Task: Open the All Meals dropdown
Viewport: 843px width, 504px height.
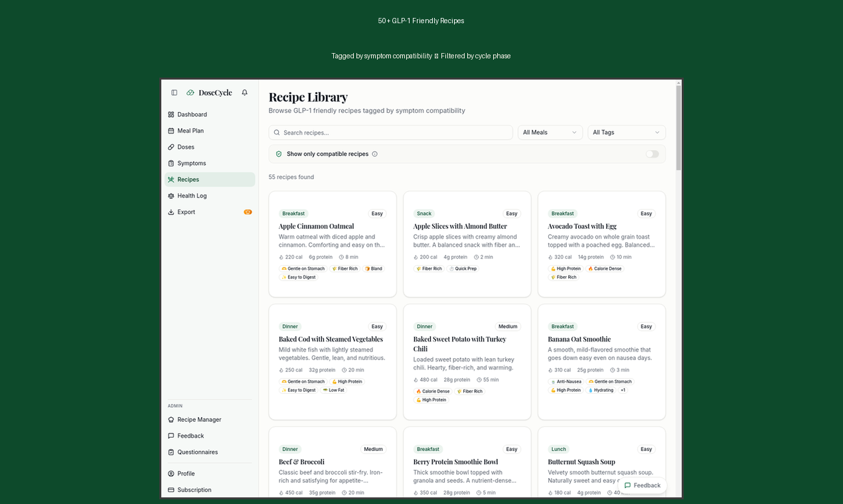Action: pos(550,133)
